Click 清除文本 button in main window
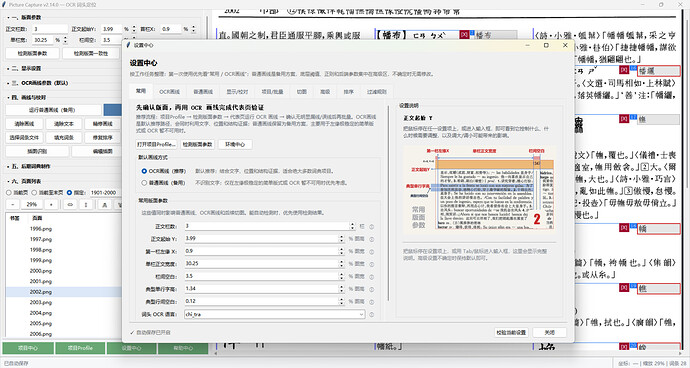 (x=64, y=124)
